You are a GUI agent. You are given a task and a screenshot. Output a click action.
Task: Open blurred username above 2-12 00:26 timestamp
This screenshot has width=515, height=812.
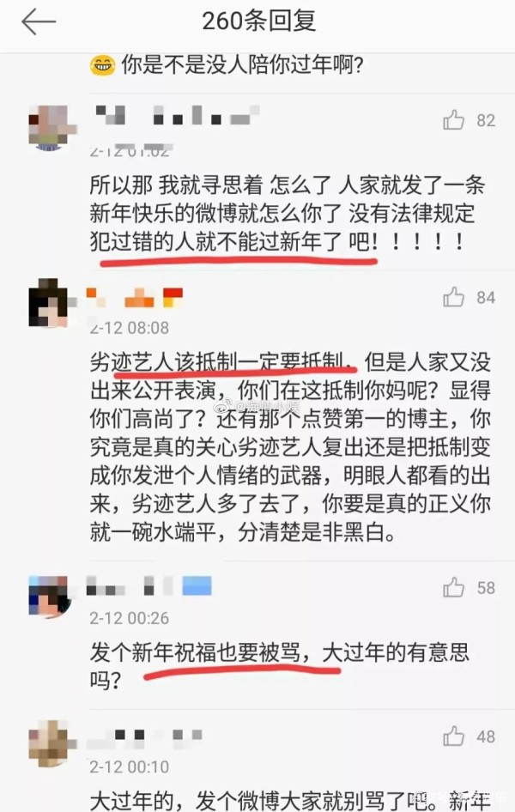pos(149,585)
